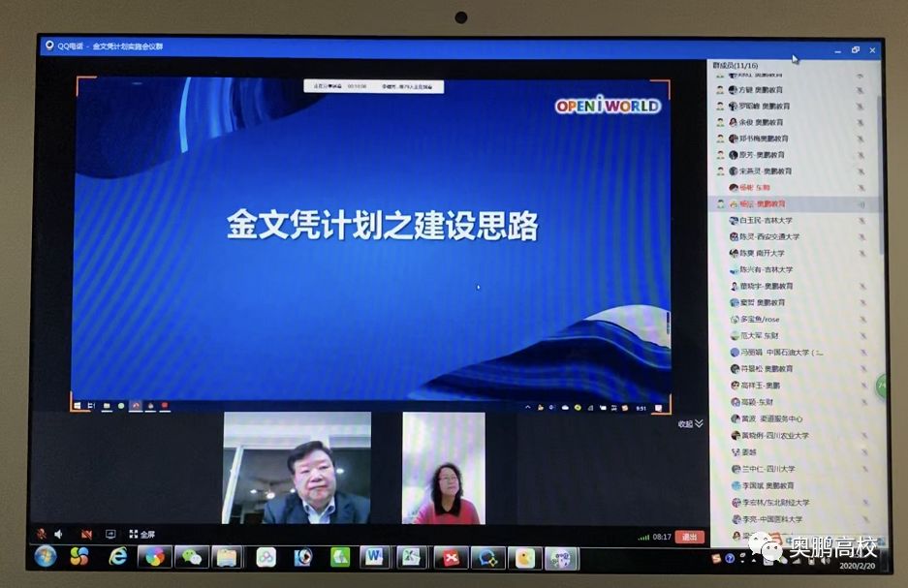Open Internet Explorer from the taskbar
This screenshot has height=588, width=908.
117,557
